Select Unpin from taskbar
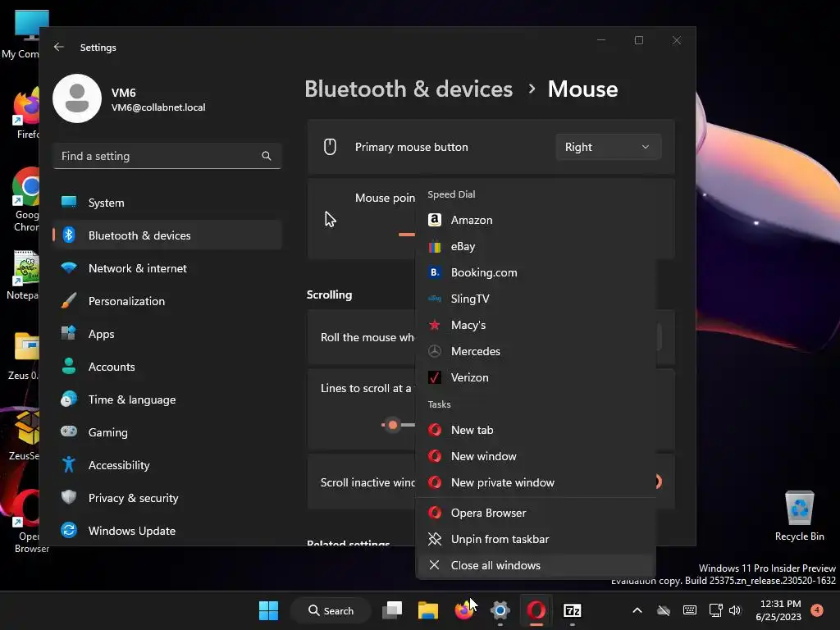The height and width of the screenshot is (630, 840). [536, 540]
